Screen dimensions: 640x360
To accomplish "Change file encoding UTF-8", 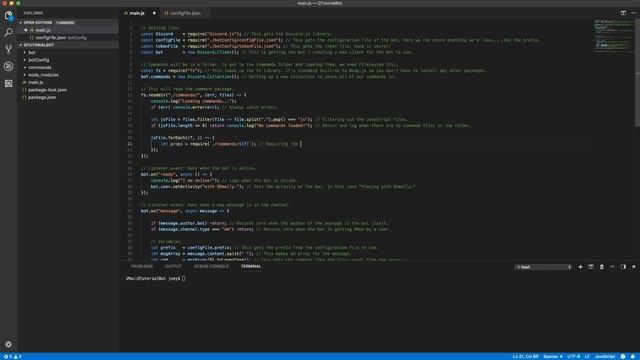I will coord(573,356).
